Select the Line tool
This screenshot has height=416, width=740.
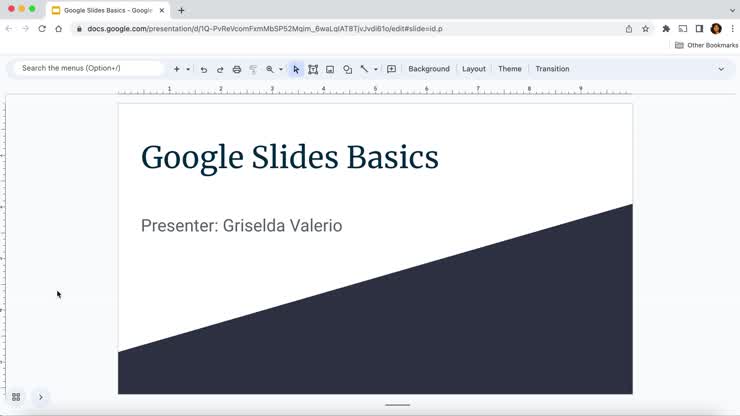(364, 69)
